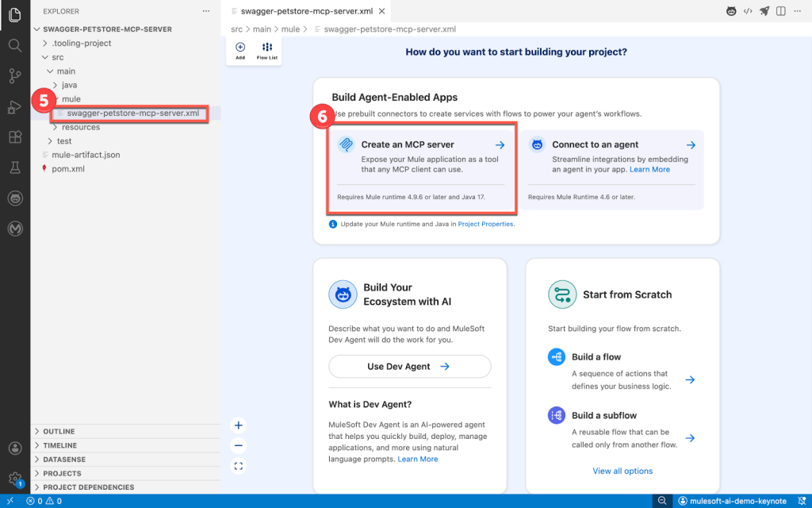The image size is (812, 508).
Task: Click the rocket deploy icon in the editor toolbar
Action: tap(763, 11)
